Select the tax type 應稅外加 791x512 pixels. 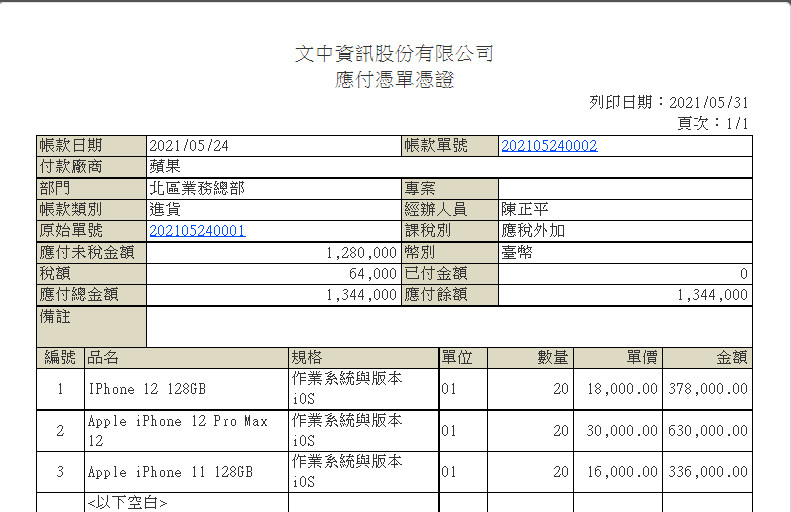coord(533,231)
